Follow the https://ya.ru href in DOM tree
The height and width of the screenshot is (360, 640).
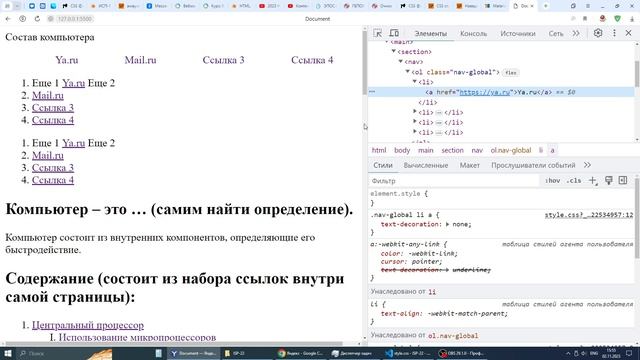click(x=485, y=92)
